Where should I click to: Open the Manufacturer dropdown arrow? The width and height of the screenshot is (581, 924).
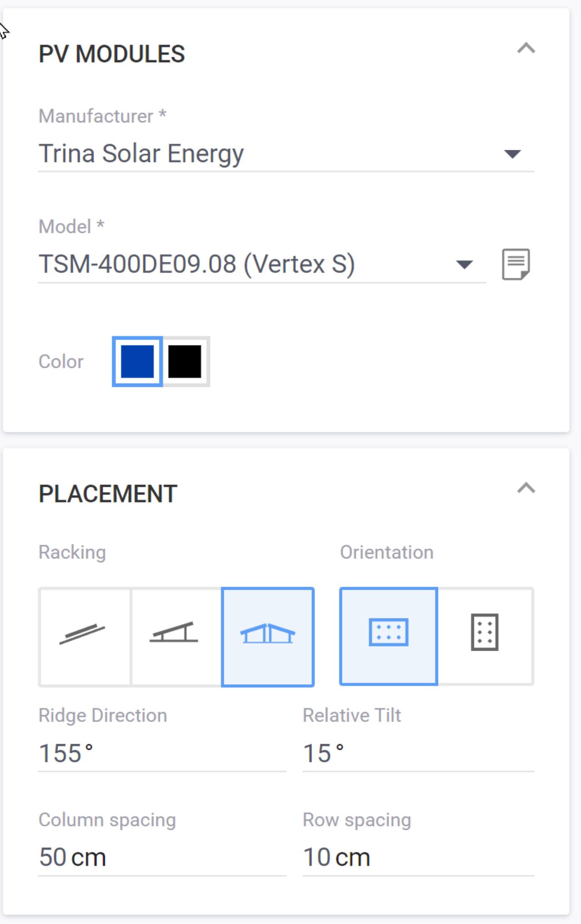(x=512, y=154)
